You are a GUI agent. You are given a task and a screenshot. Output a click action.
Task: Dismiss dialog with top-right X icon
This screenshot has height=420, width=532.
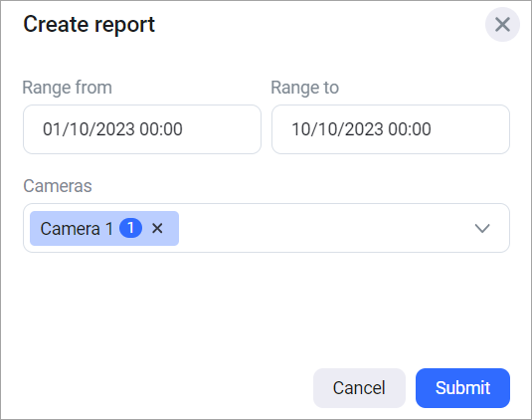(x=502, y=25)
